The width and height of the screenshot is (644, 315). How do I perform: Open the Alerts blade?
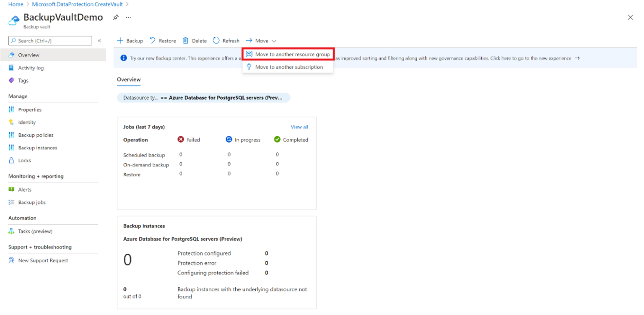click(x=24, y=189)
